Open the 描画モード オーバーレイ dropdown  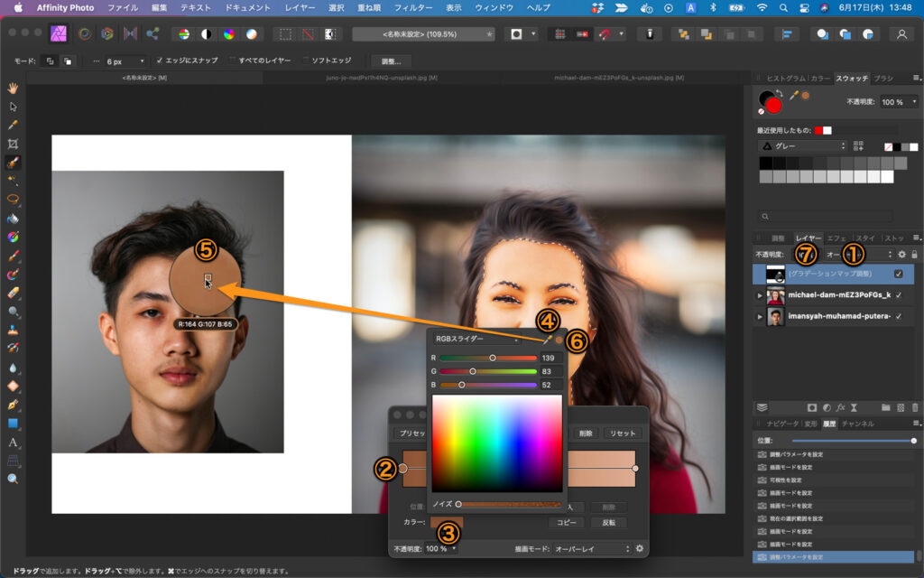591,548
